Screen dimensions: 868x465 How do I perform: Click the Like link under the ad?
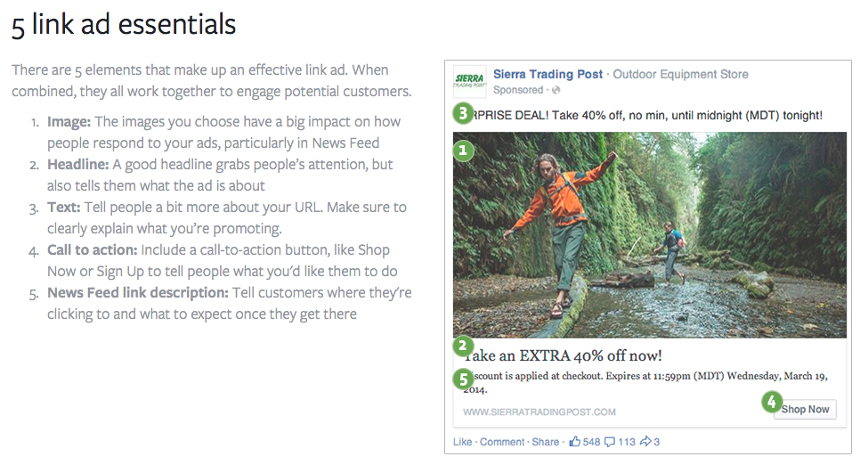point(462,442)
